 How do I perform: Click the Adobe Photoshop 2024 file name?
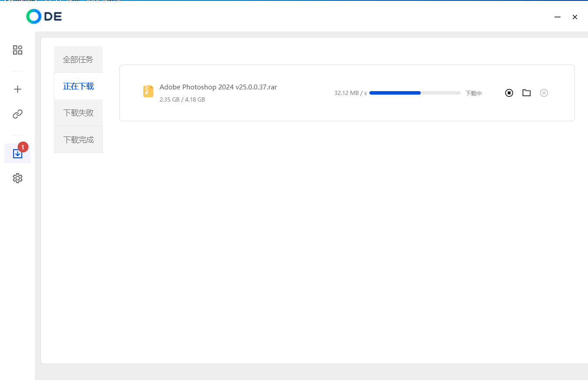[218, 87]
